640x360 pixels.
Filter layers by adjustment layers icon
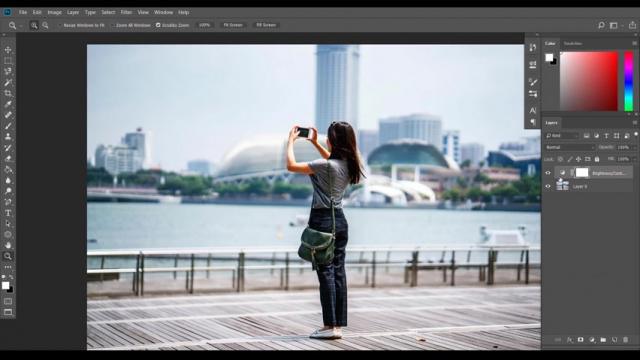pos(596,136)
